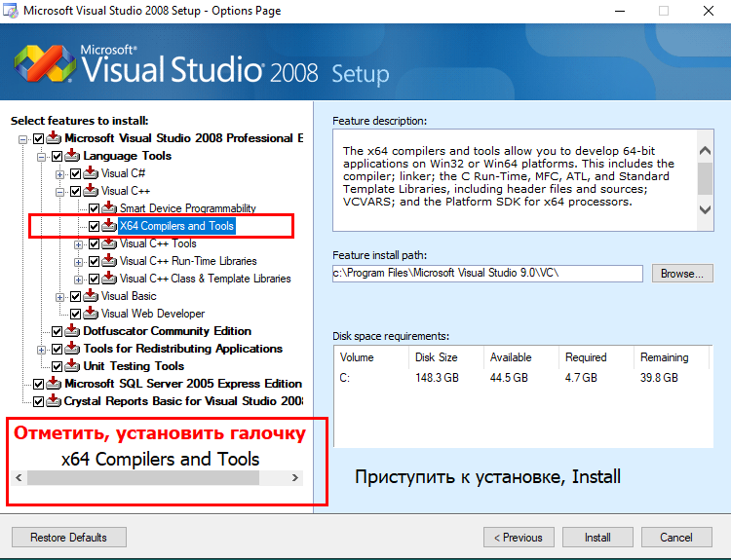Click install icon beside Visual C#
The height and width of the screenshot is (560, 731).
click(x=91, y=173)
